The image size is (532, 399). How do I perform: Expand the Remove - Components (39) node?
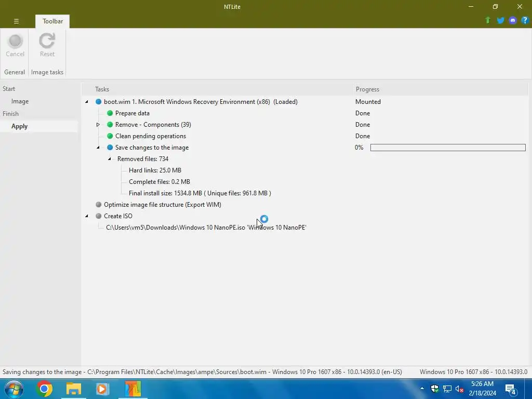point(98,125)
